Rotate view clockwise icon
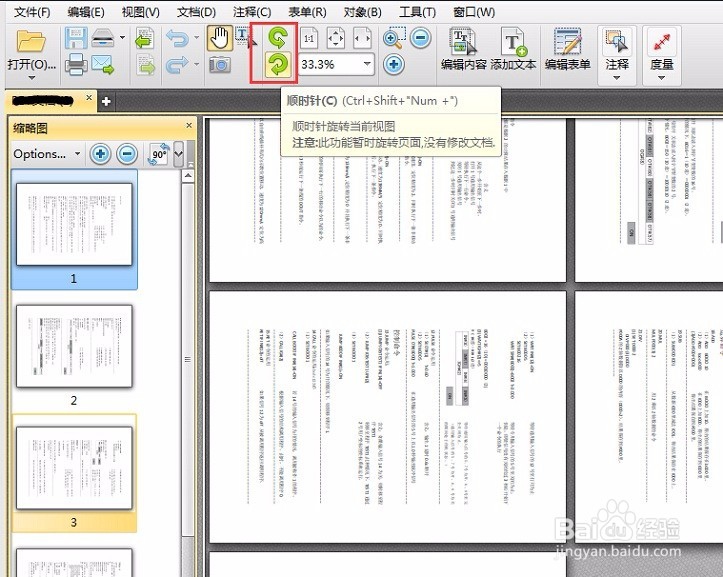 coord(278,64)
